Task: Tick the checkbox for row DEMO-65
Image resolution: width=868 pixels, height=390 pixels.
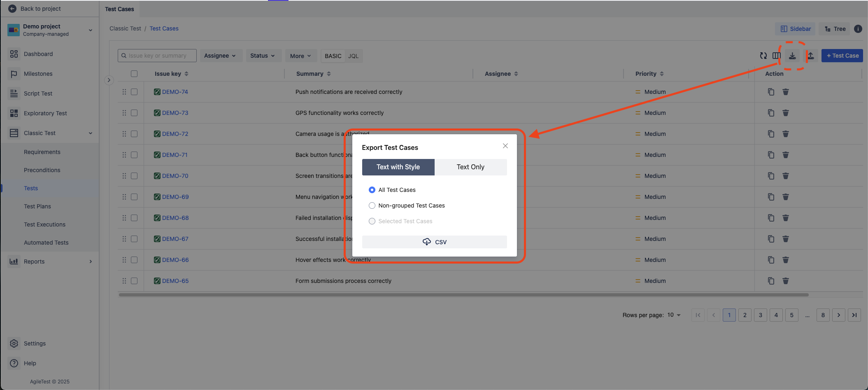Action: click(x=134, y=281)
